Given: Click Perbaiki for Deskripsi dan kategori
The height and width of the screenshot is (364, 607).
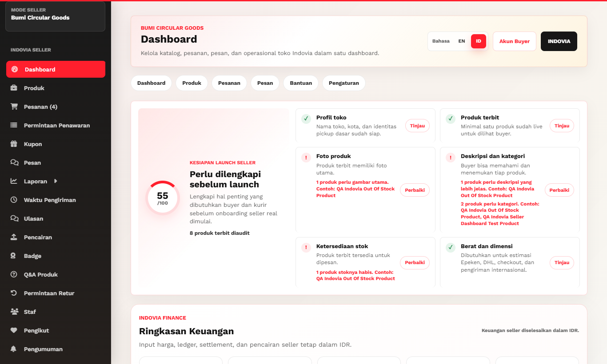Looking at the screenshot, I should tap(559, 190).
